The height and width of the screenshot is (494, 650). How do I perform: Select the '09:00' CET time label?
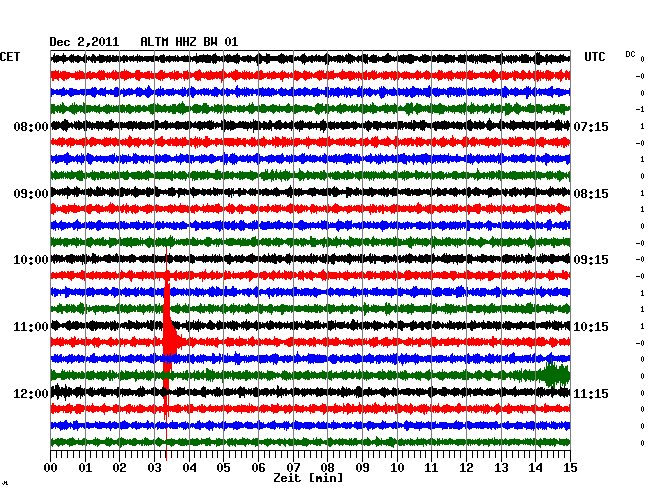(x=31, y=194)
